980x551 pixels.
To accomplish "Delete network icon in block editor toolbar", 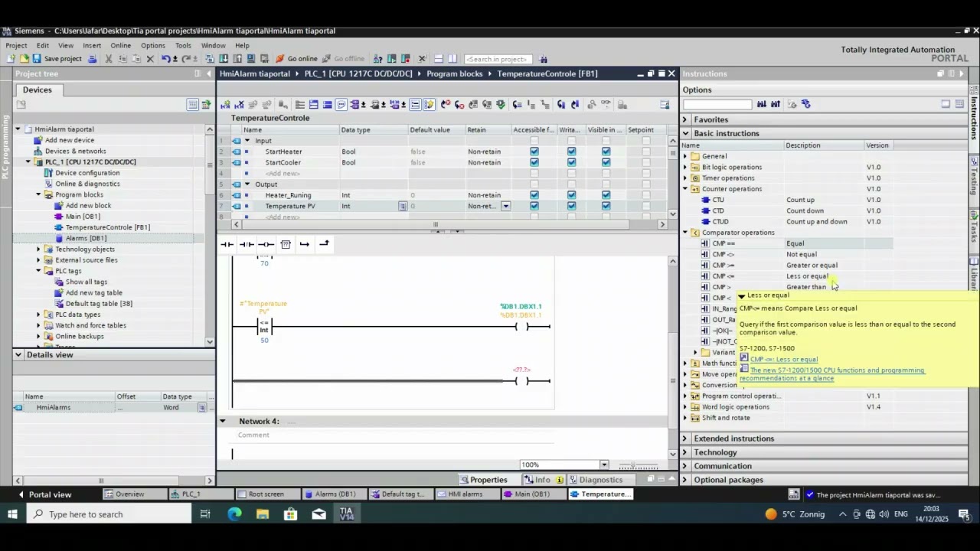I will pos(239,105).
